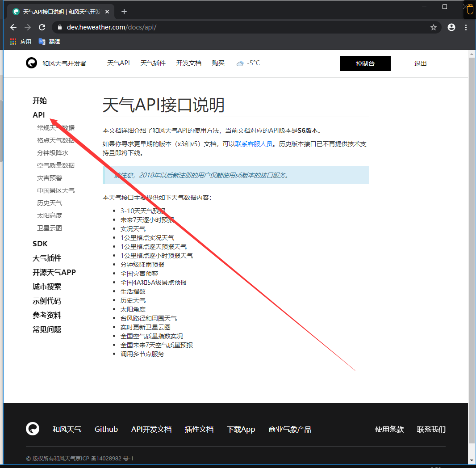Click the 3-10天天气预报 list item
476x468 pixels.
(x=143, y=211)
